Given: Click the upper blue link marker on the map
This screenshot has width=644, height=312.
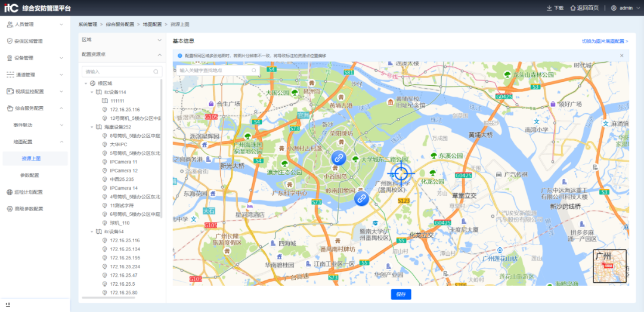Looking at the screenshot, I should coord(338,157).
